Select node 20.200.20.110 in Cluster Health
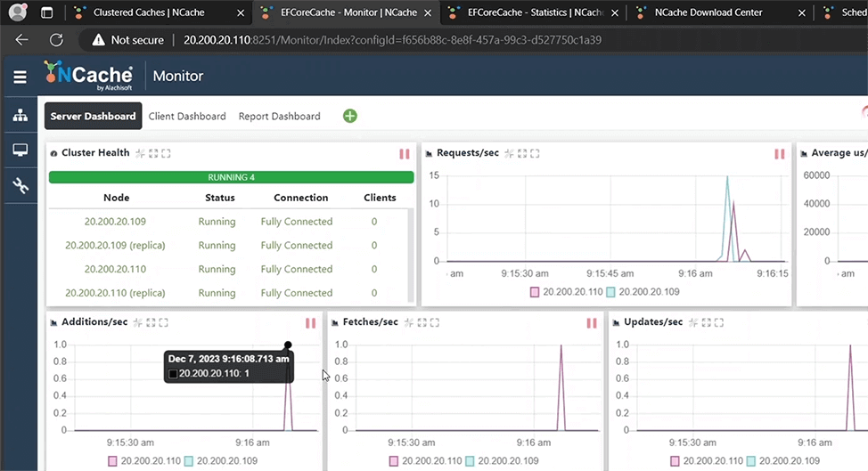Image resolution: width=868 pixels, height=471 pixels. pos(115,269)
